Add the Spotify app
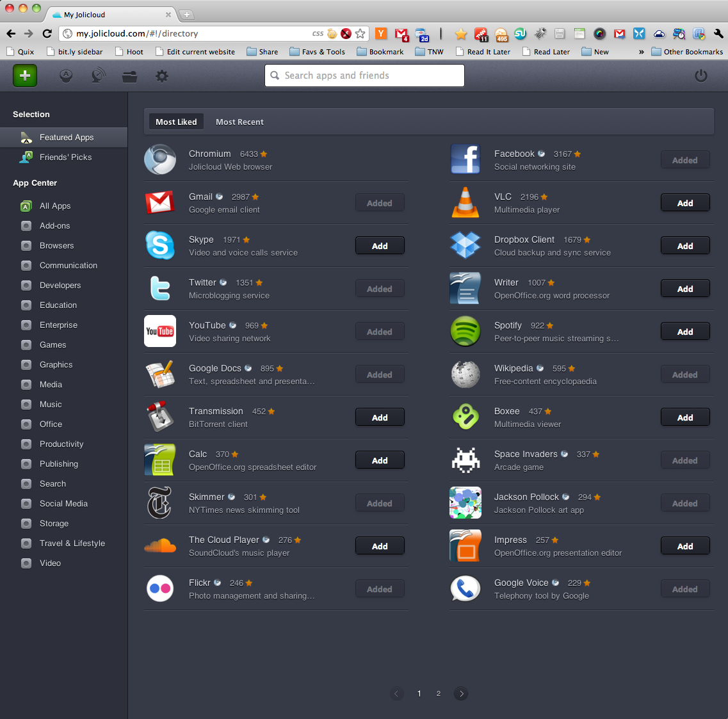Image resolution: width=728 pixels, height=719 pixels. pyautogui.click(x=685, y=332)
